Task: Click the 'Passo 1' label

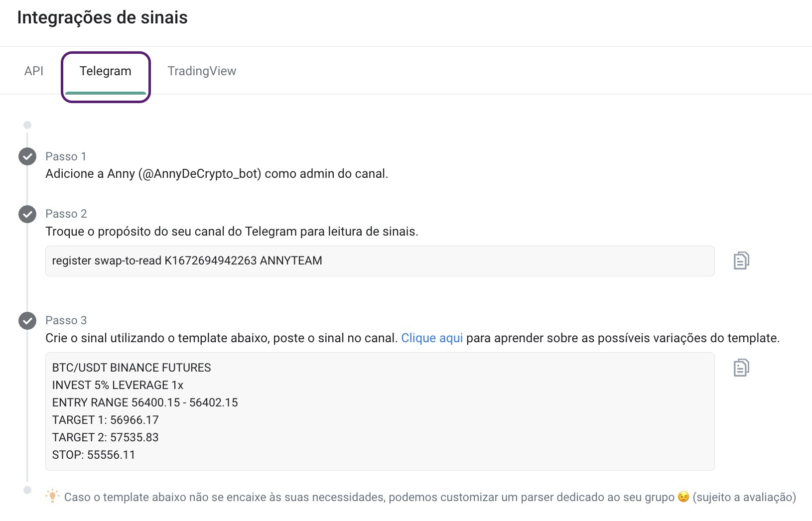Action: pyautogui.click(x=66, y=156)
